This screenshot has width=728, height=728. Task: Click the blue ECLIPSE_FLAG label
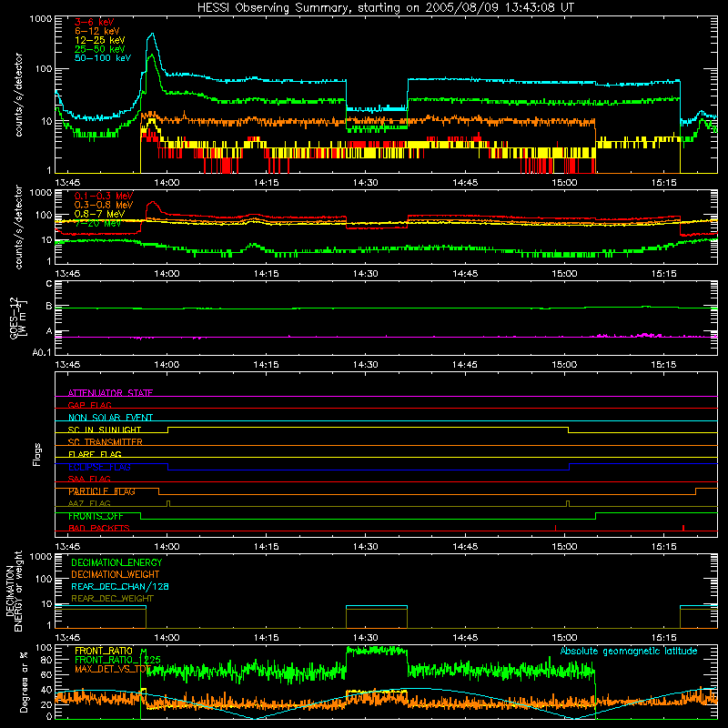click(x=99, y=467)
